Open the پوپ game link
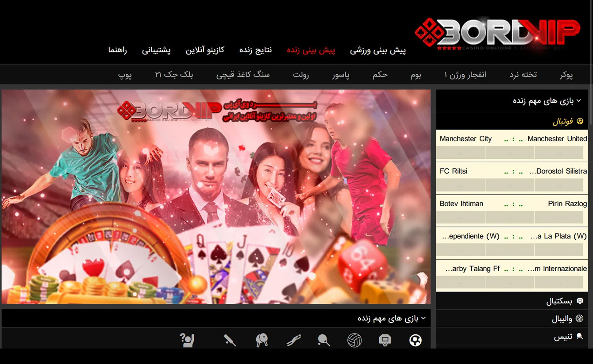 coord(125,75)
